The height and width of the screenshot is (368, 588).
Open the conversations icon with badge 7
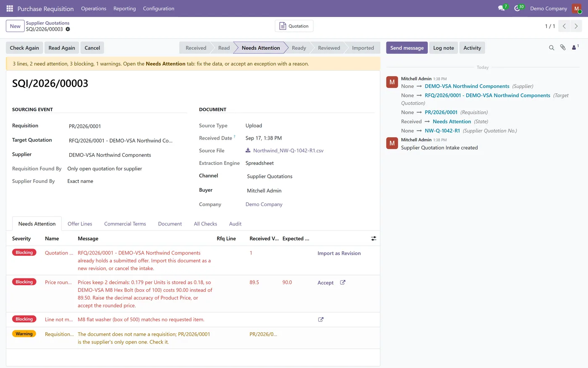[x=502, y=8]
